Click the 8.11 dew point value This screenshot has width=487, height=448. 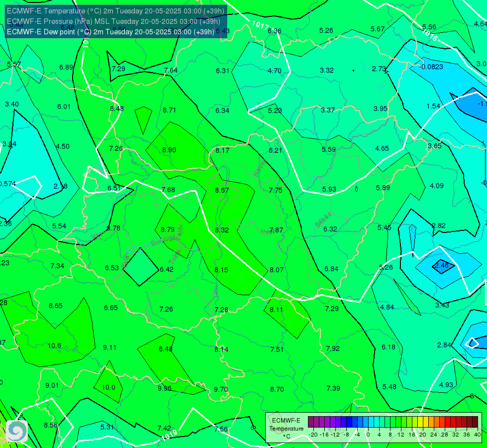(277, 310)
